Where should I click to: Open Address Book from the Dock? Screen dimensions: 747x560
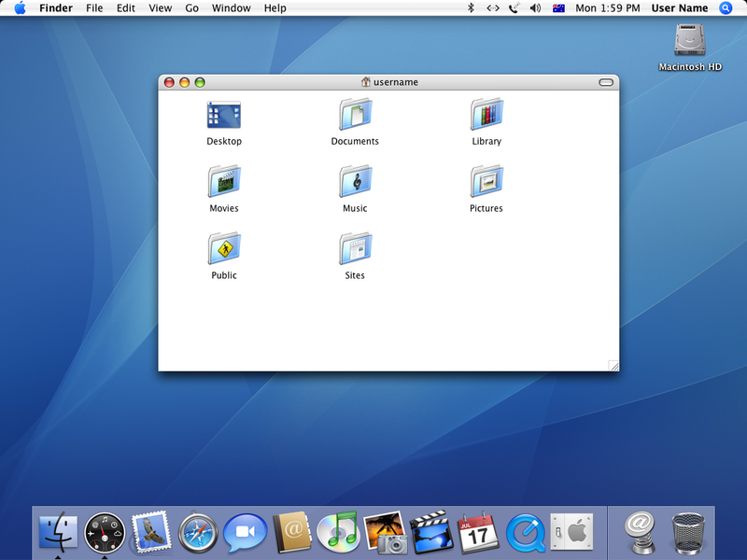point(292,532)
